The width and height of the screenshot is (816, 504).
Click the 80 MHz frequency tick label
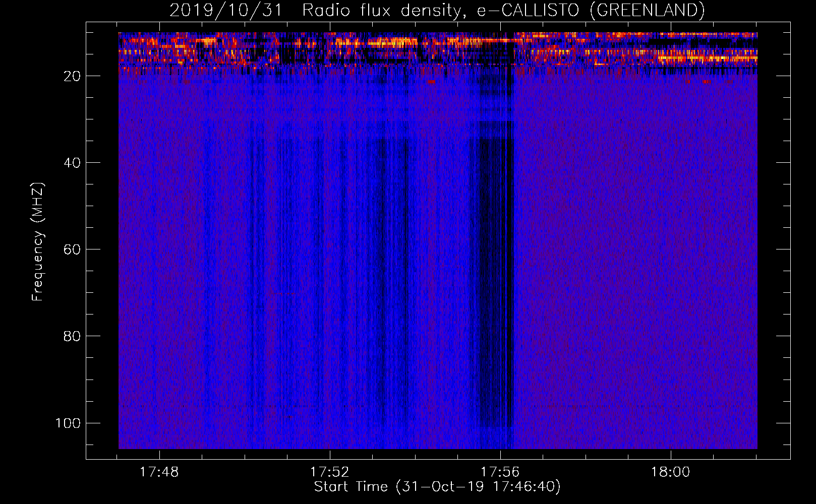coord(73,336)
